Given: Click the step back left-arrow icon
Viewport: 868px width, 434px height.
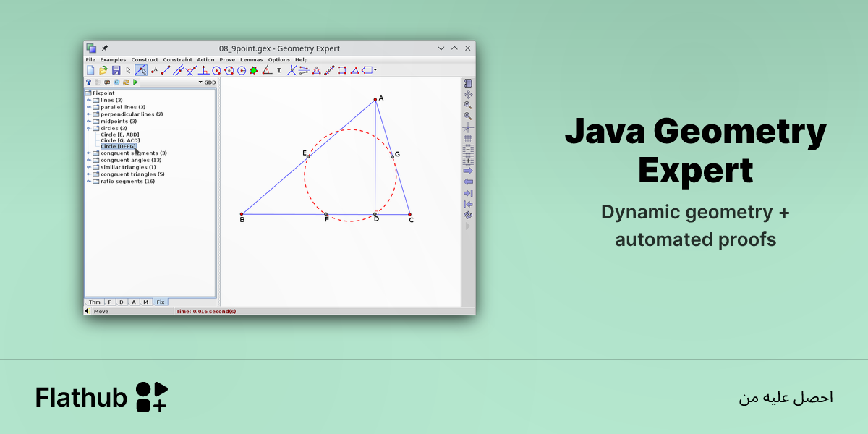Looking at the screenshot, I should (468, 182).
